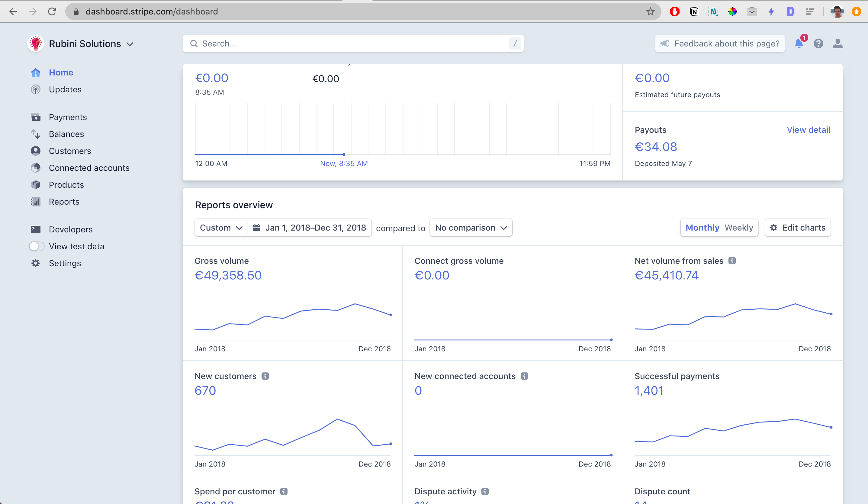Open date picker Jan 1, 2018–Dec 31, 2018

point(310,228)
